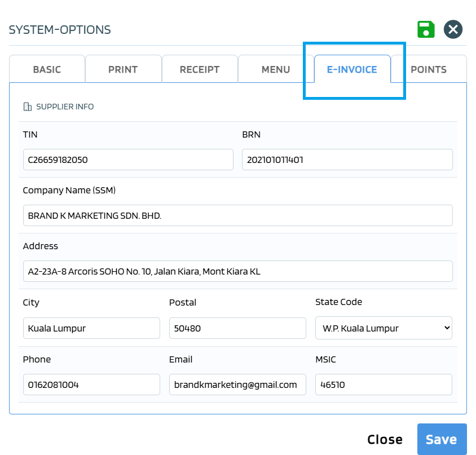Viewport: 476px width, 455px height.
Task: Click the Email address field
Action: (x=237, y=385)
